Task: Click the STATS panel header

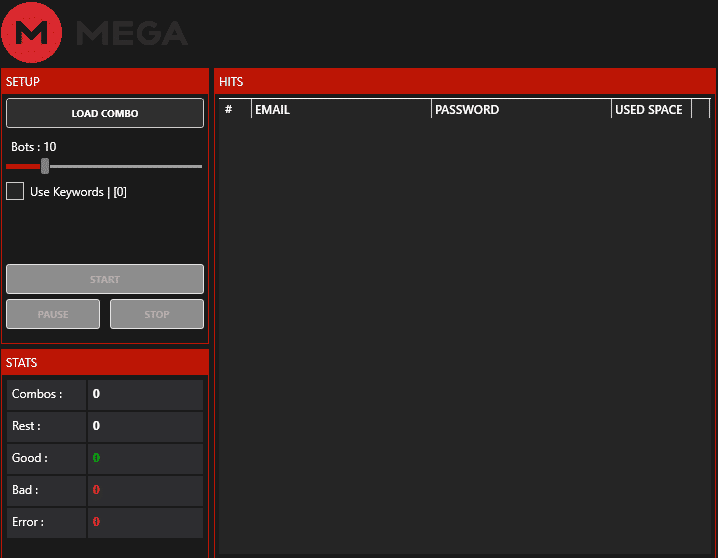Action: click(105, 363)
